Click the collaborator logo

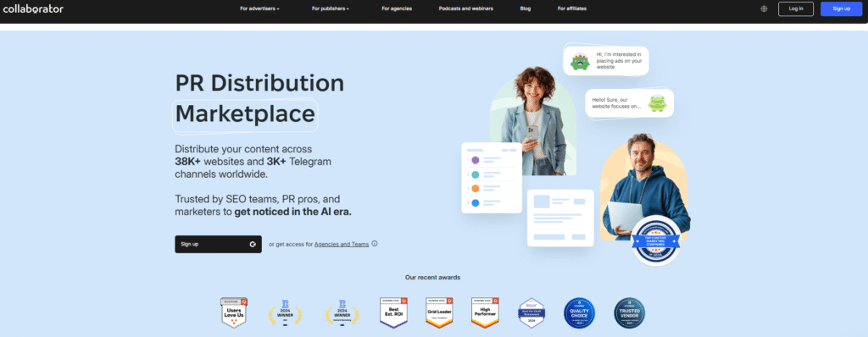[33, 8]
